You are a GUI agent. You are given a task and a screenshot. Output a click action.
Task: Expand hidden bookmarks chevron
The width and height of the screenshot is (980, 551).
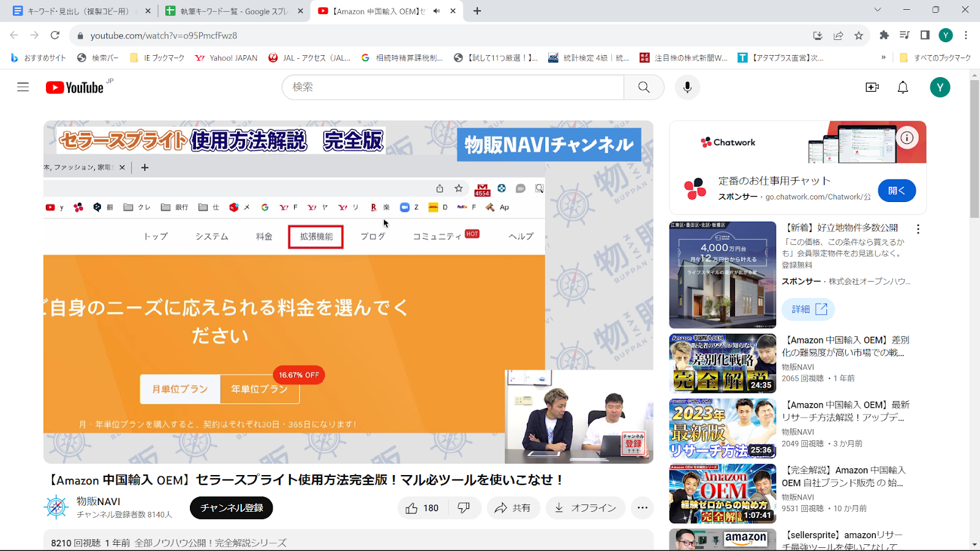pos(883,58)
